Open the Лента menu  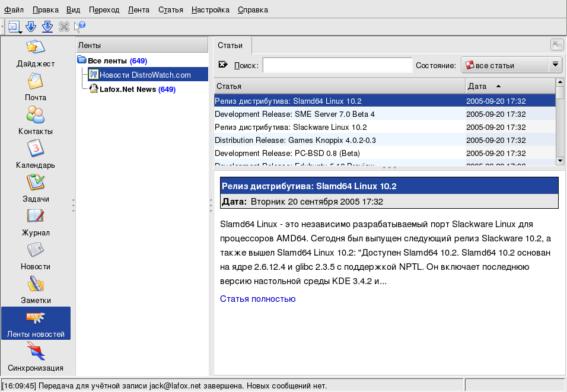[139, 9]
